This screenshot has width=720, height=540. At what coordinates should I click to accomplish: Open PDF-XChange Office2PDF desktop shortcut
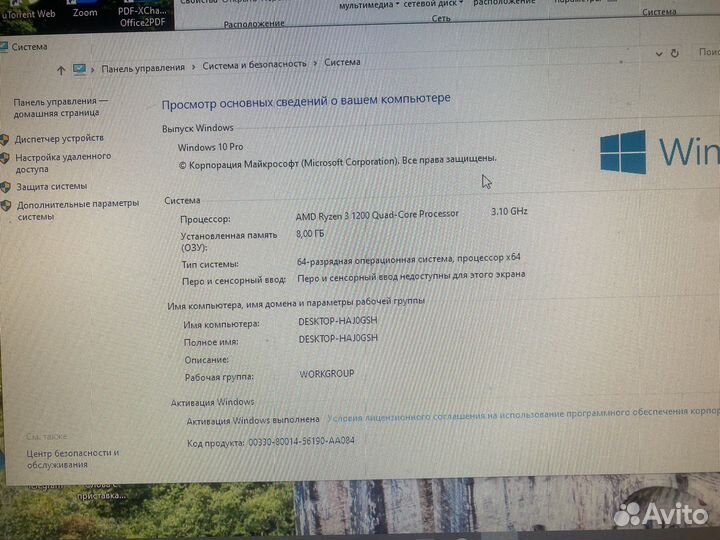pyautogui.click(x=142, y=16)
